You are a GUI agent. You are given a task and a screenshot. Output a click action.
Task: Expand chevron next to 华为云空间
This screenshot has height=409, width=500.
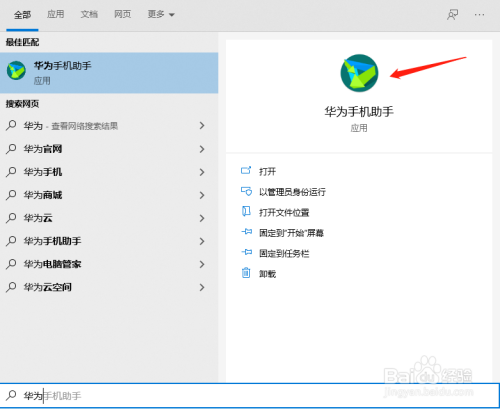(x=202, y=287)
